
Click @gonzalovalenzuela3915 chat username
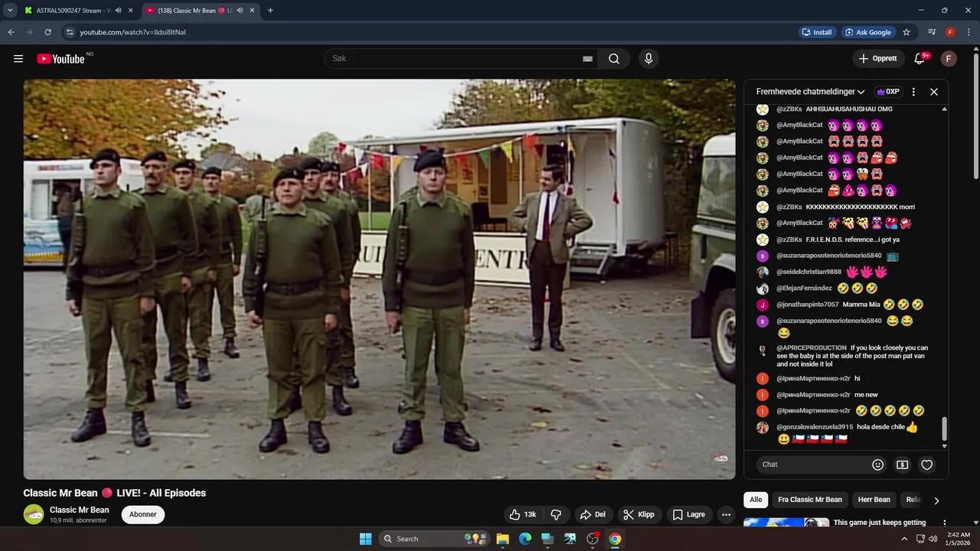tap(815, 427)
